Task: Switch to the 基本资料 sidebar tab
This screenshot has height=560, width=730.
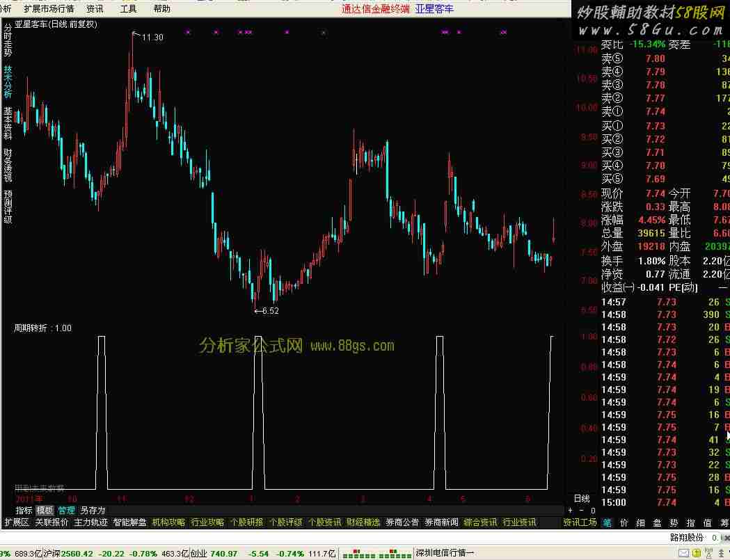Action: click(8, 123)
